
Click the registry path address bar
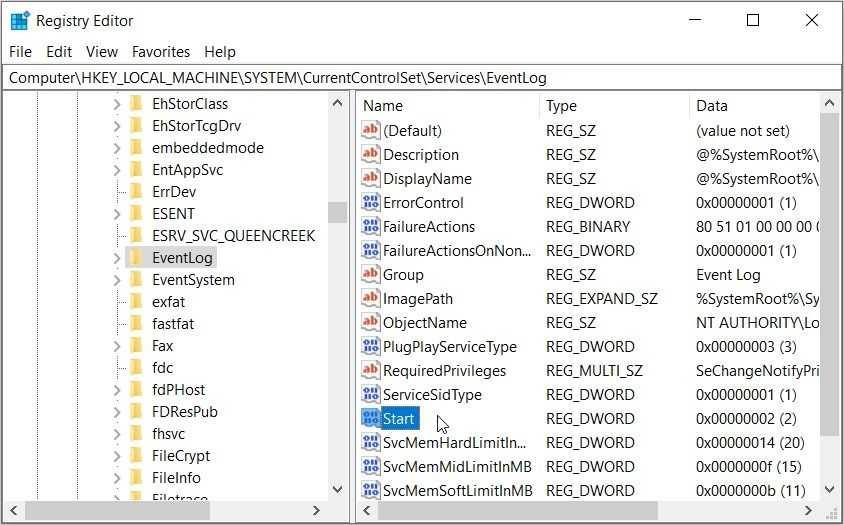pos(420,77)
